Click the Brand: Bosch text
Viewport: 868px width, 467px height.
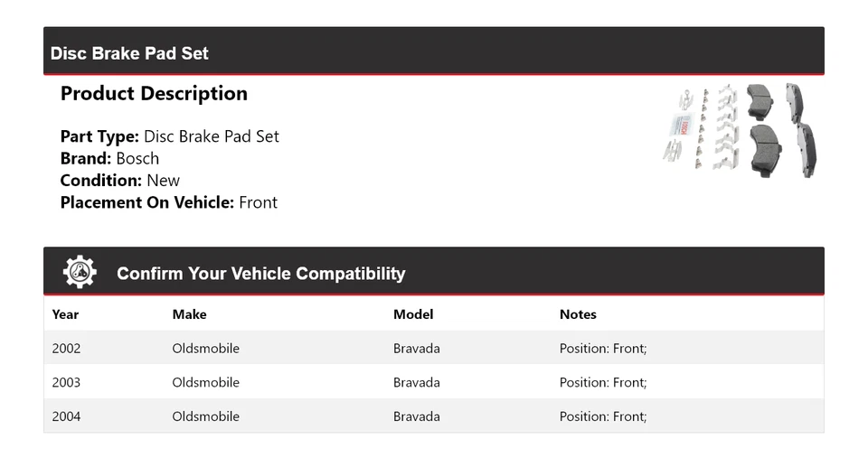pyautogui.click(x=109, y=158)
